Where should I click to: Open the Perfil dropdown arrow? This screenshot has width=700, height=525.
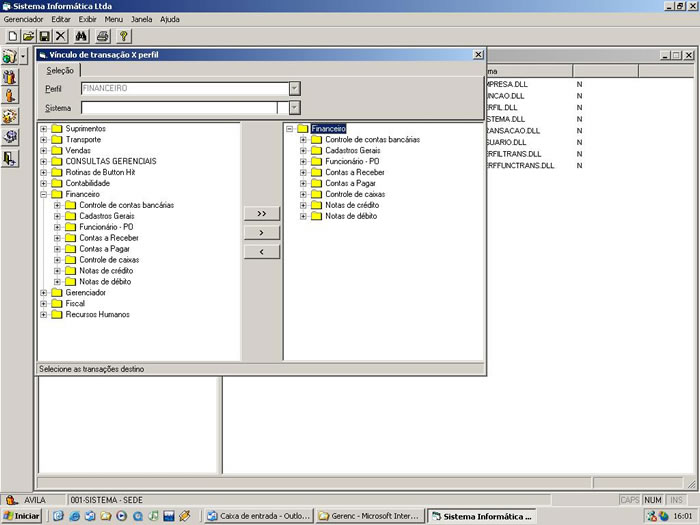(x=294, y=88)
